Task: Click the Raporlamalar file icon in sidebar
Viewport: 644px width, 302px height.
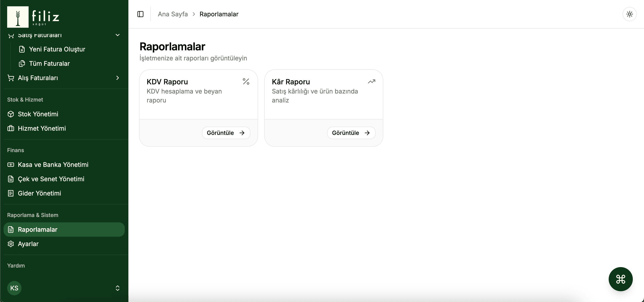Action: [x=11, y=230]
